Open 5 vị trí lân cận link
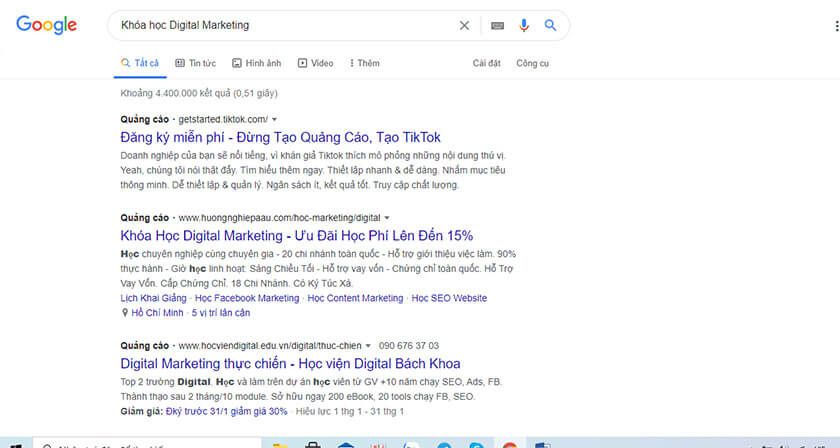Screen dimensions: 840x448 [221, 312]
